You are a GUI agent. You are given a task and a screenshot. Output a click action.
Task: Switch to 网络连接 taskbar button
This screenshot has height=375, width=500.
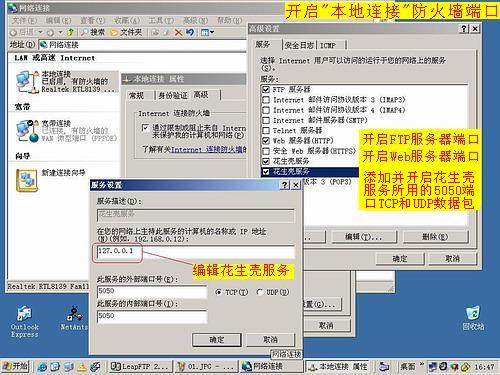coord(272,367)
